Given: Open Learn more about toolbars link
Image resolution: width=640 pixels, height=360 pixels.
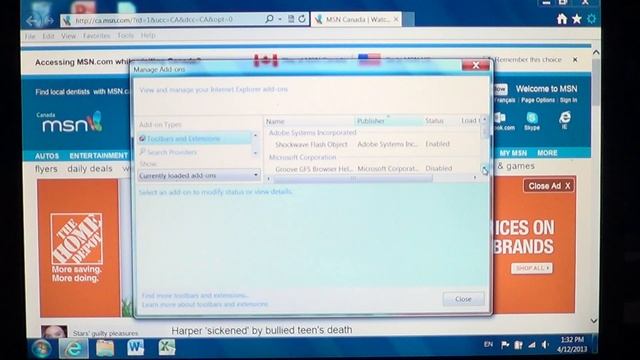Looking at the screenshot, I should (x=205, y=304).
